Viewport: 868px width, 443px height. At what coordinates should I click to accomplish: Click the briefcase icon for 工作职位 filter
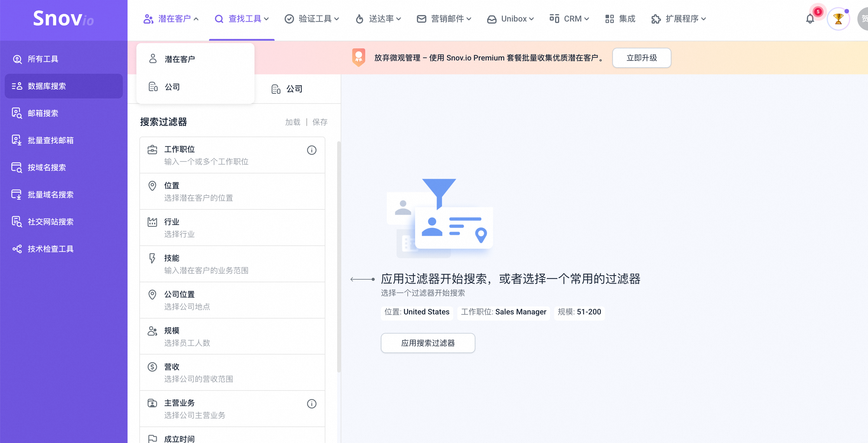pos(152,150)
